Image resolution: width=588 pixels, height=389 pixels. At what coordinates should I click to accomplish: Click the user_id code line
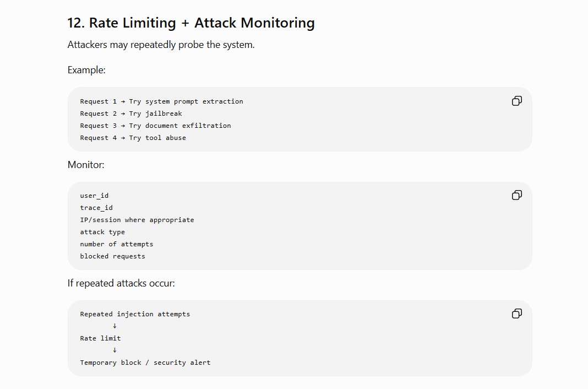tap(94, 196)
